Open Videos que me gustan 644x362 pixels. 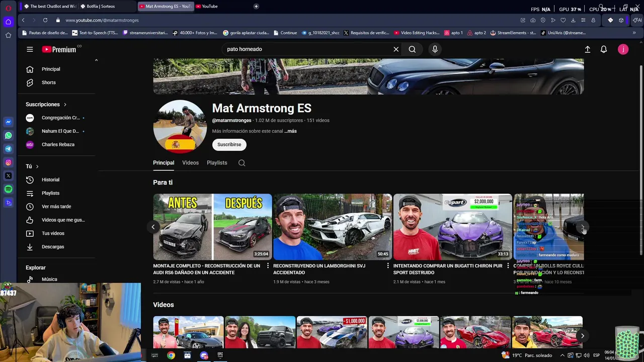click(63, 220)
